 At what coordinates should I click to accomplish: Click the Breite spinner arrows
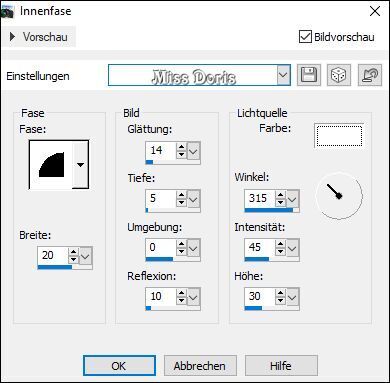coord(74,256)
